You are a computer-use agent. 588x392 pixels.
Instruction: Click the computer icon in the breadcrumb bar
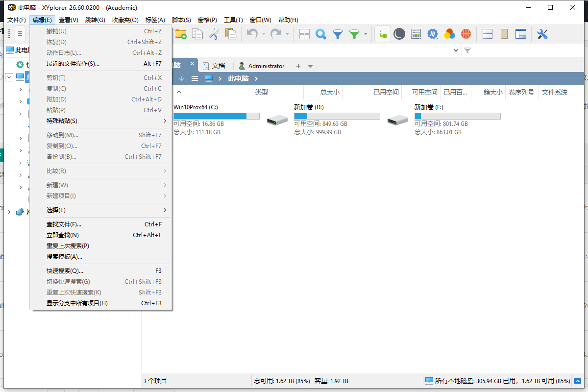pos(209,78)
